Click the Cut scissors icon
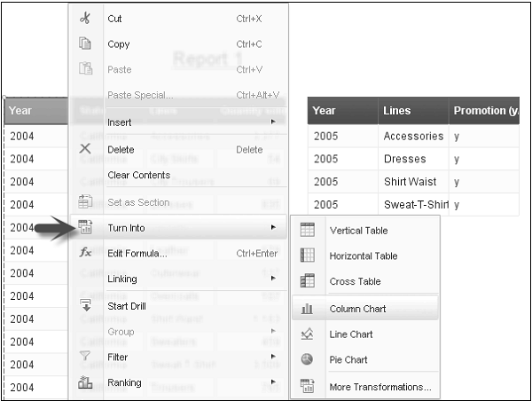 pos(85,19)
